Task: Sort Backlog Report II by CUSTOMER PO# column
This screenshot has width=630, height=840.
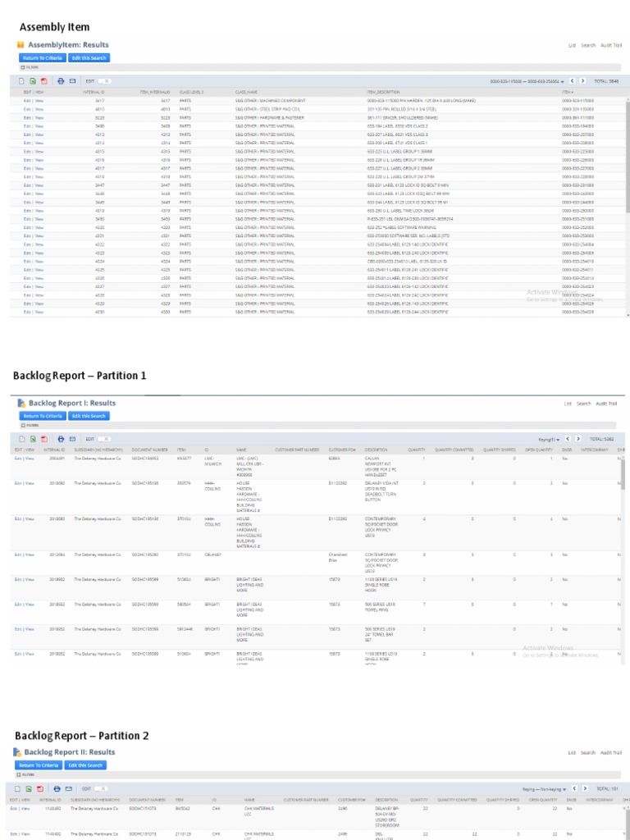Action: pos(352,800)
